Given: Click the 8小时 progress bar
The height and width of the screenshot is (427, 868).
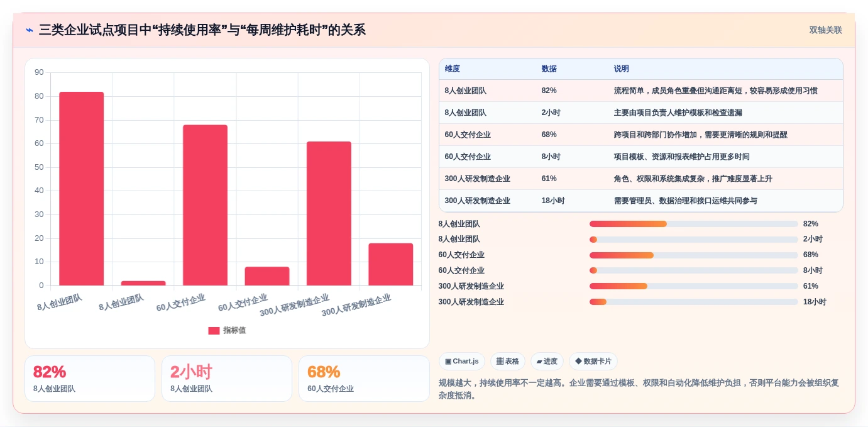Looking at the screenshot, I should [x=694, y=270].
